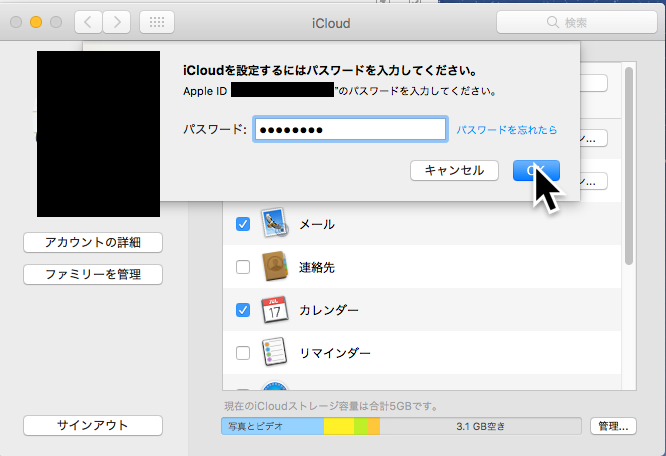Click the Contacts address book icon
This screenshot has width=666, height=456.
point(274,267)
